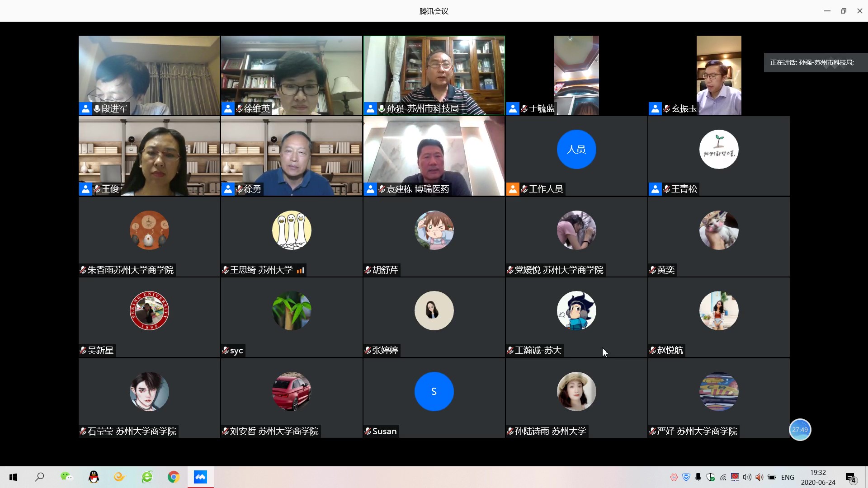This screenshot has width=868, height=488.
Task: Open WeChat from the taskbar
Action: [66, 477]
